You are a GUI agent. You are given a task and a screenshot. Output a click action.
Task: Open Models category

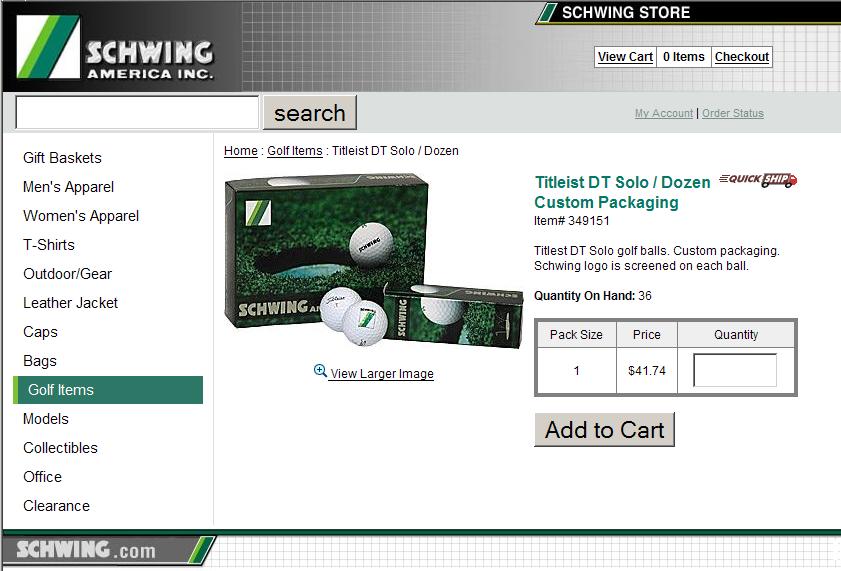(x=46, y=419)
